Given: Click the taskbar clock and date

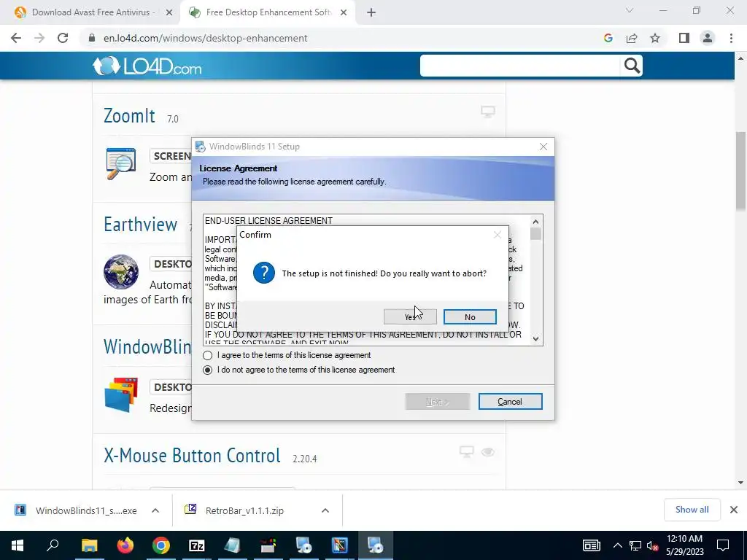Looking at the screenshot, I should (x=684, y=545).
